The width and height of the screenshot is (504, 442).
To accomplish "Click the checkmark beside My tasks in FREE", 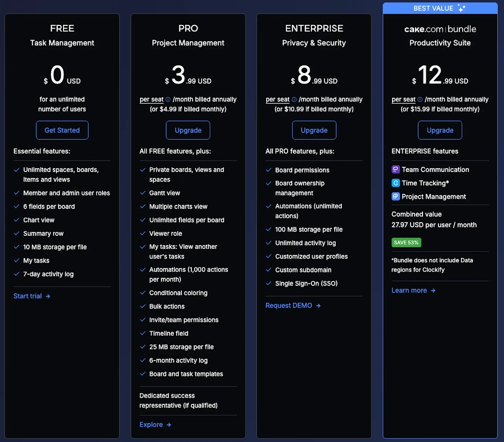I will point(17,260).
